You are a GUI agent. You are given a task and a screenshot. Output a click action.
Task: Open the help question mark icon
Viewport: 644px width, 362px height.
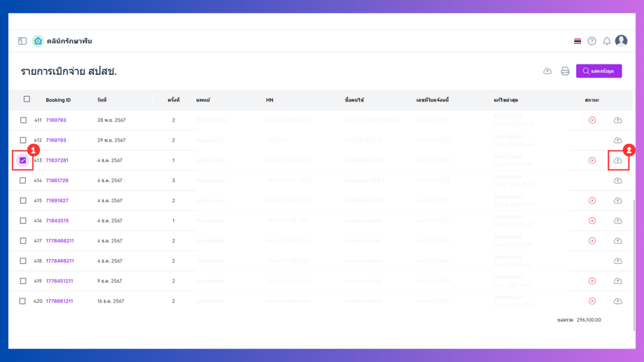point(592,41)
